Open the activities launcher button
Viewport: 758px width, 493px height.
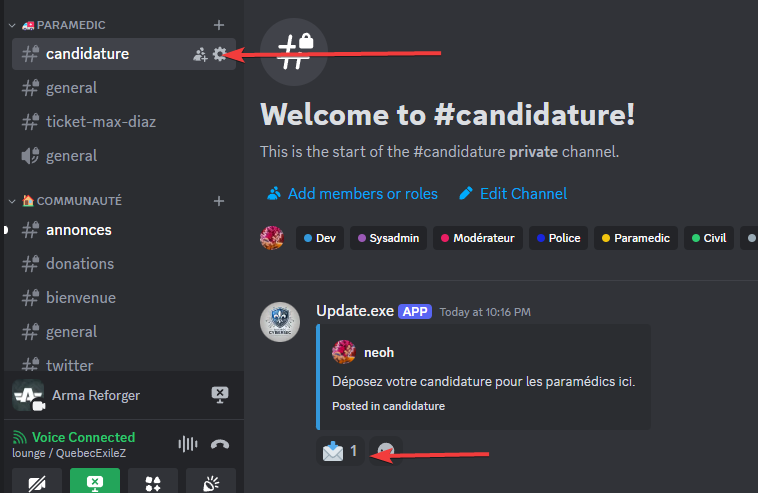click(153, 483)
